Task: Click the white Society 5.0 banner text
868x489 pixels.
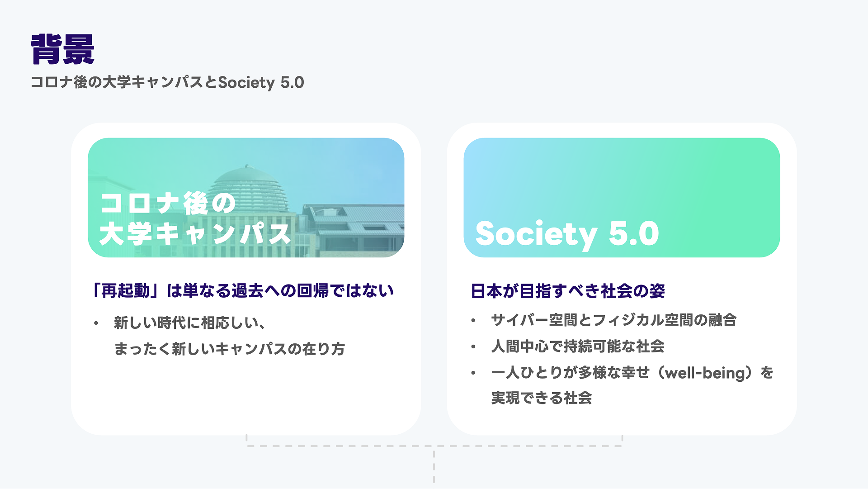Action: coord(567,234)
